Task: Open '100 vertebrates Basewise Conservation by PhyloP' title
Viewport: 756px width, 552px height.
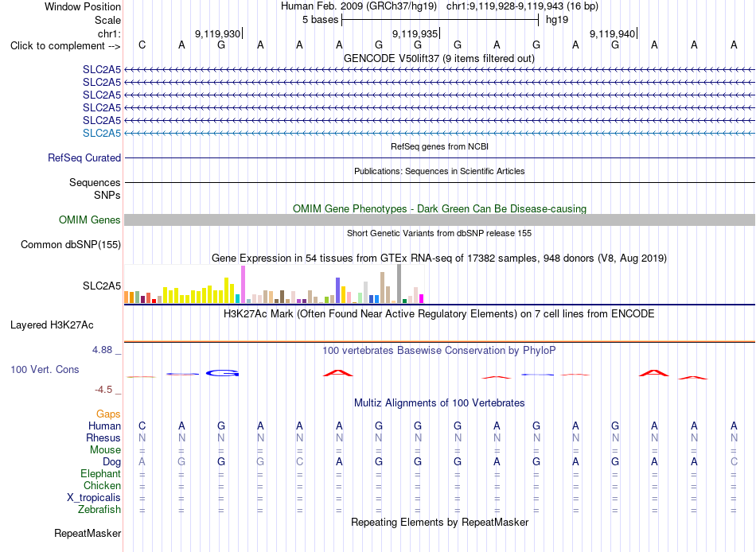Action: pyautogui.click(x=438, y=351)
